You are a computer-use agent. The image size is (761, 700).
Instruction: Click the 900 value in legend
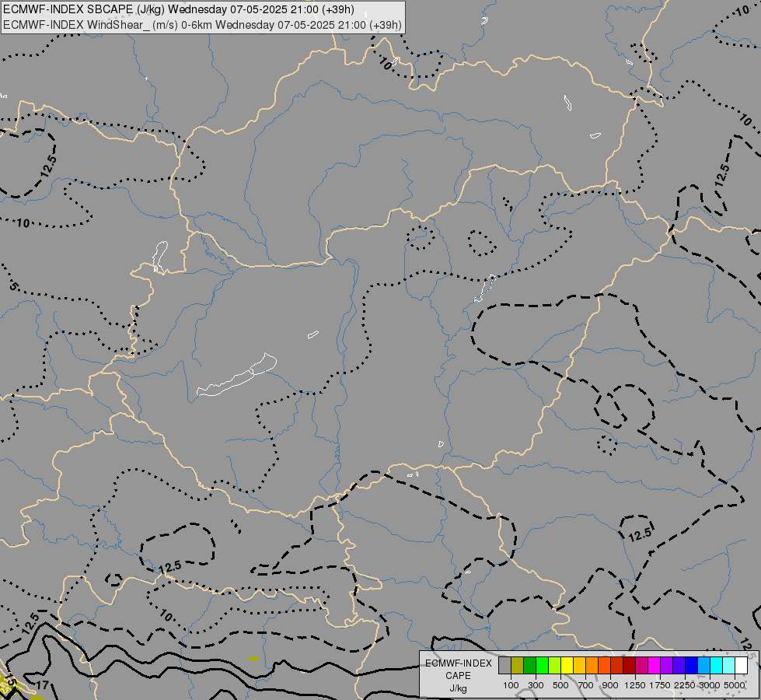pyautogui.click(x=610, y=685)
